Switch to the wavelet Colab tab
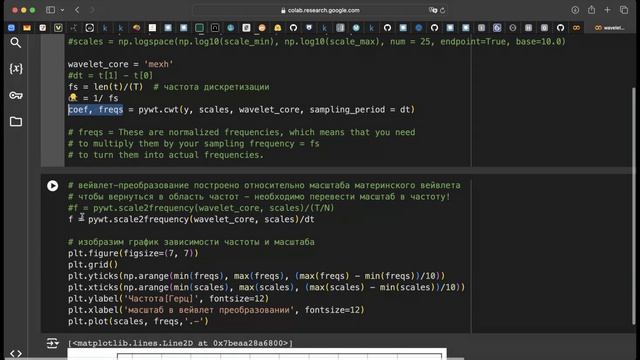640x360 pixels. coord(609,28)
